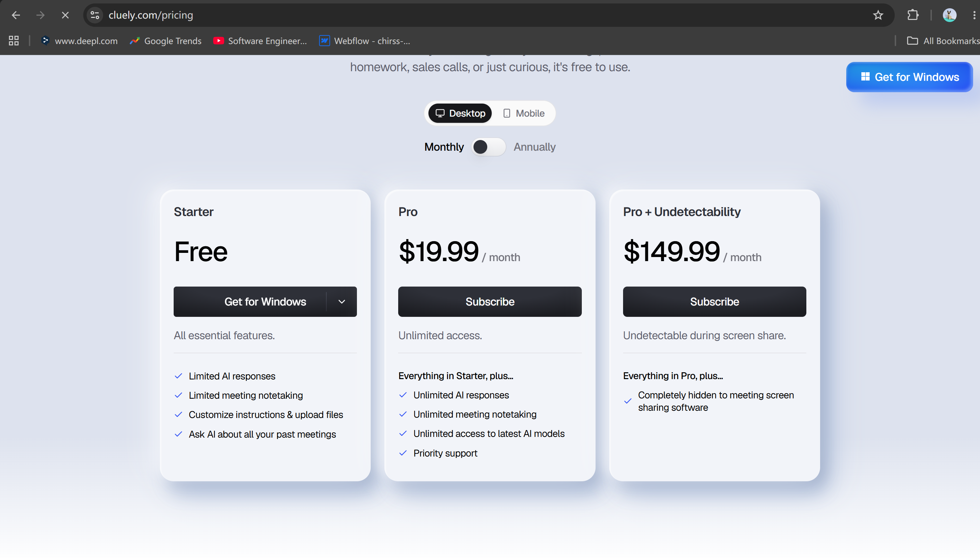Image resolution: width=980 pixels, height=558 pixels.
Task: Select the Annually billing label
Action: 535,147
